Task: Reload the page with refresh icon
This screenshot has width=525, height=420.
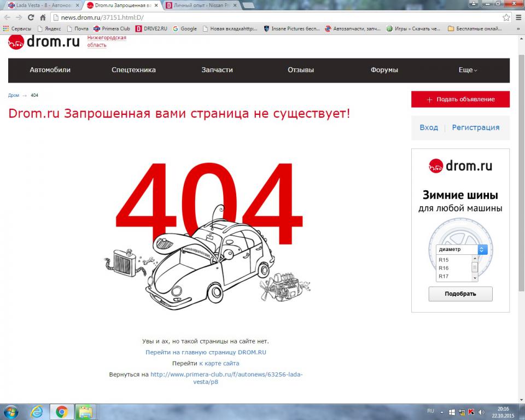Action: click(x=31, y=17)
